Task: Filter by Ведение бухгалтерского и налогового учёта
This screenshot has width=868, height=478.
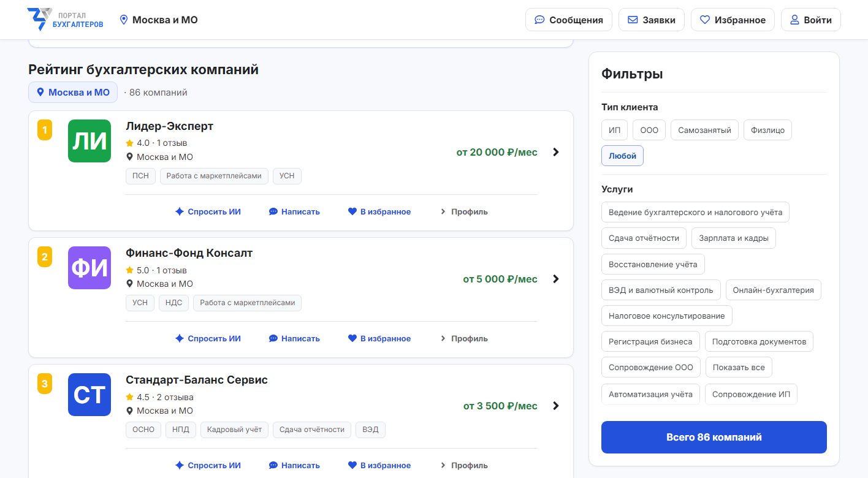Action: pyautogui.click(x=696, y=212)
